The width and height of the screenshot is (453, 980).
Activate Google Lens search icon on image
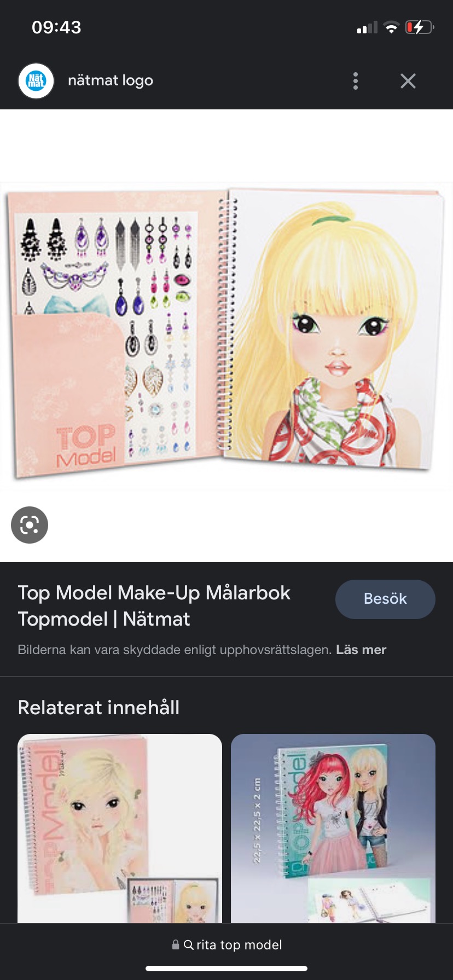tap(30, 525)
